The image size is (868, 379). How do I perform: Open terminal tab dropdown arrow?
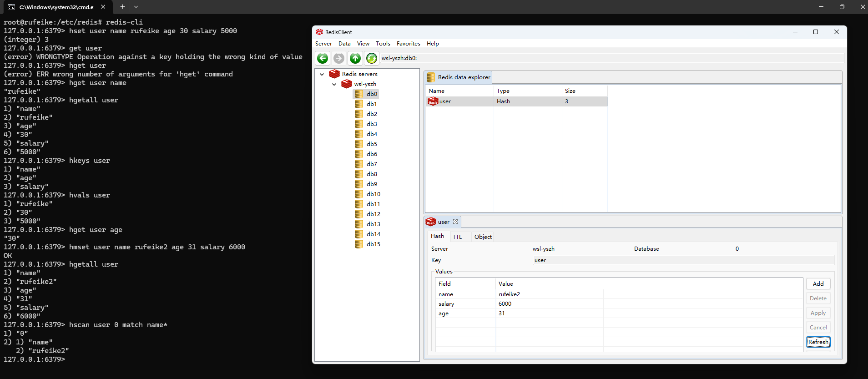click(x=136, y=7)
